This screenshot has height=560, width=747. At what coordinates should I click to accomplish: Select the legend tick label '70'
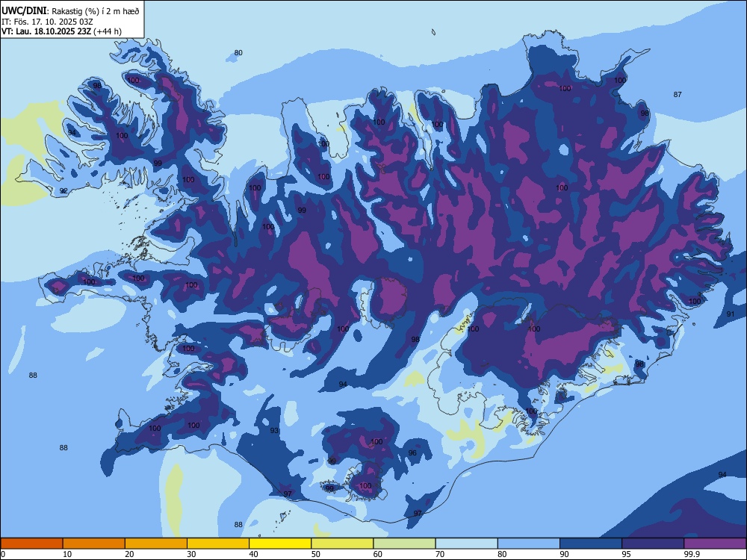pyautogui.click(x=440, y=554)
